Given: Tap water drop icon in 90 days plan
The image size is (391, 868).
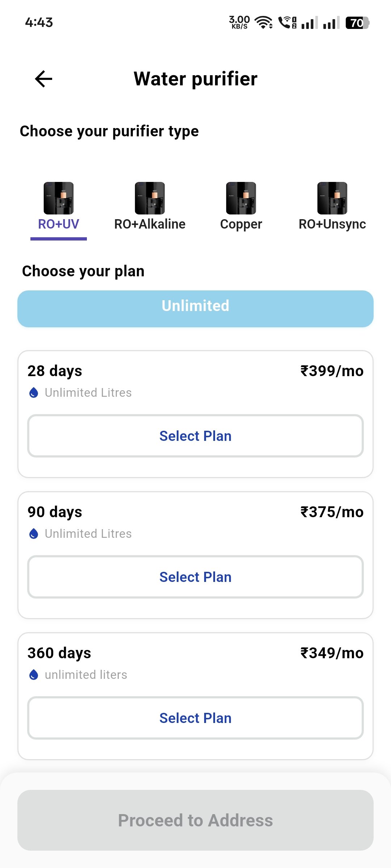Looking at the screenshot, I should tap(34, 533).
